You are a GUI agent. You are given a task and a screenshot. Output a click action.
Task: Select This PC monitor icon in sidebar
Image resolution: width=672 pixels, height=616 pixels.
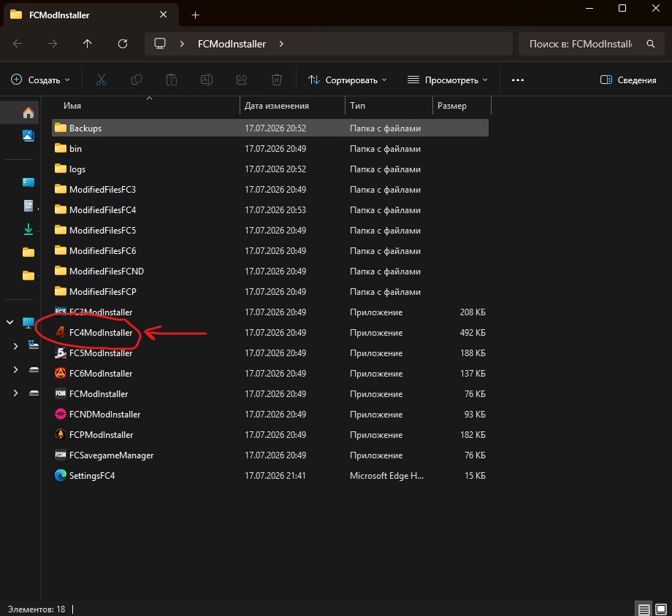point(28,323)
